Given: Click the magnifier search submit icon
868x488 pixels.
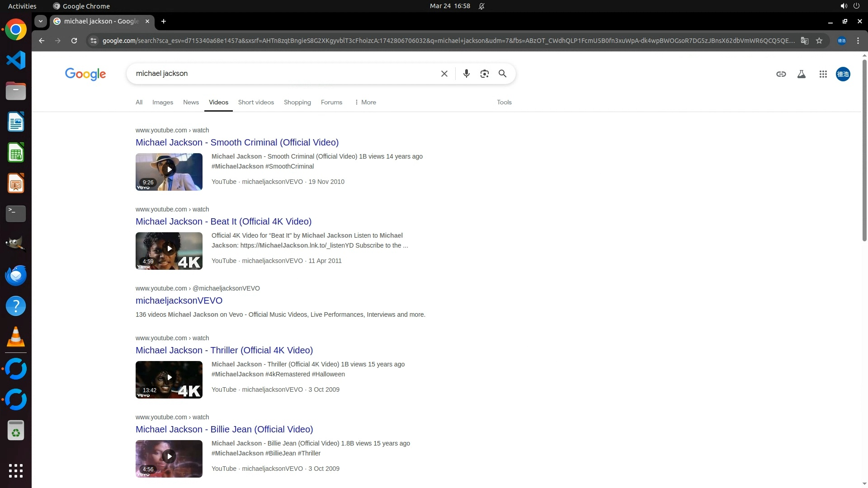Looking at the screenshot, I should click(502, 74).
